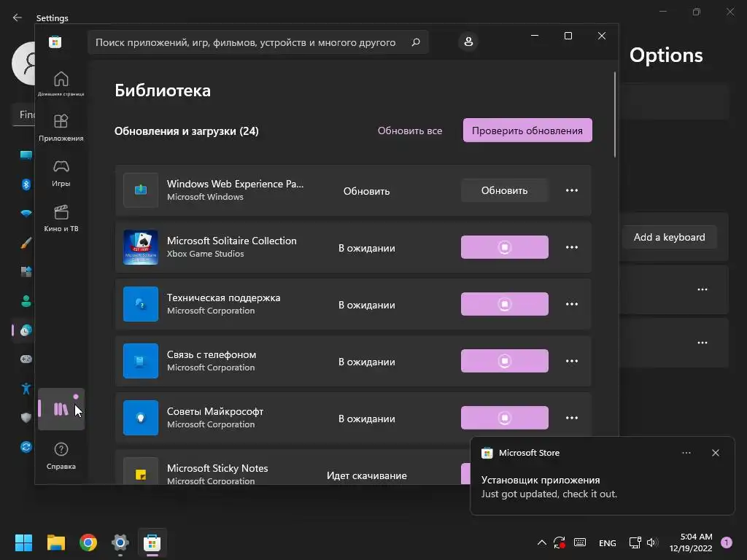Select Accessibility icon in Settings sidebar
The height and width of the screenshot is (560, 747).
pyautogui.click(x=26, y=389)
